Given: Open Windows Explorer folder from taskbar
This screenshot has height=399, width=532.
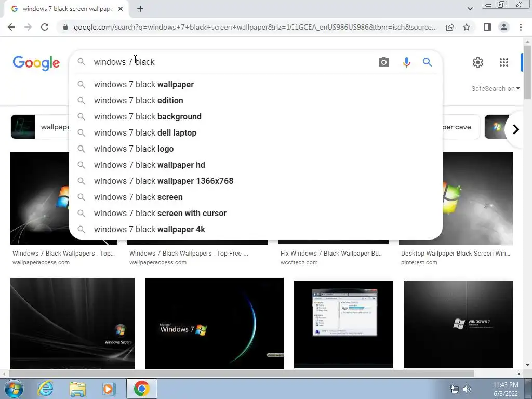Looking at the screenshot, I should pos(77,389).
